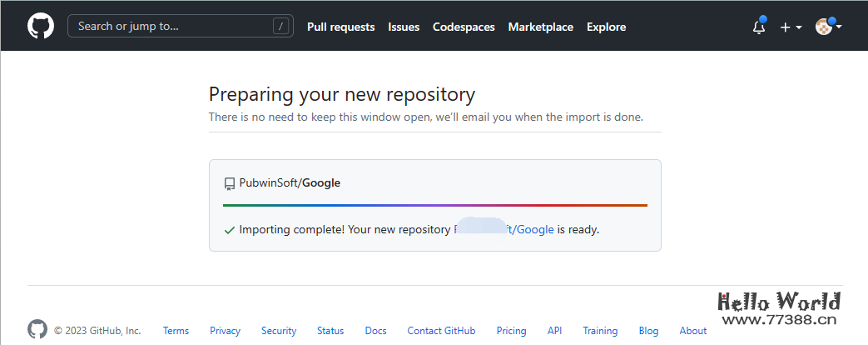Open the Explore header link
This screenshot has height=345, width=868.
[606, 27]
